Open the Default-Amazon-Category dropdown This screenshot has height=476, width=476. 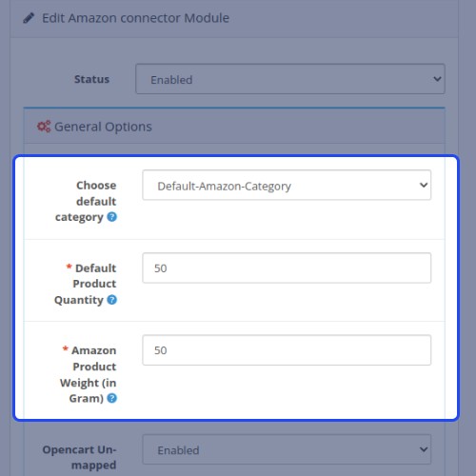point(287,185)
